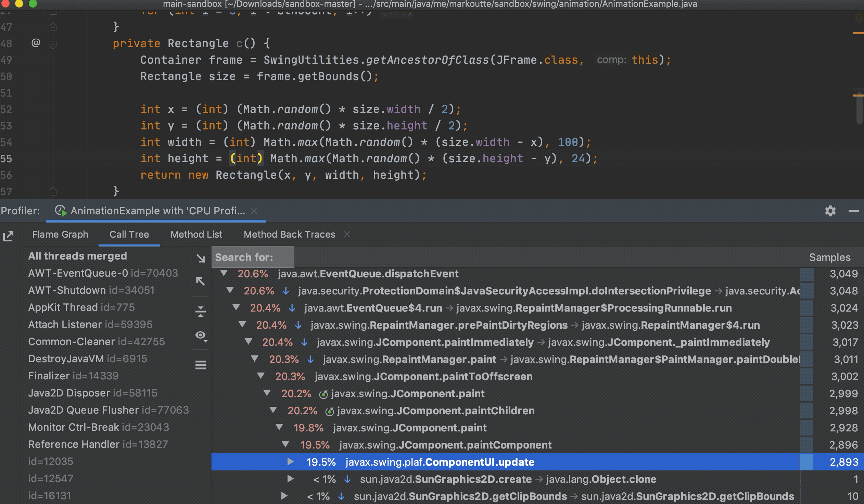The image size is (864, 504).
Task: Close the Method Back Traces tab
Action: pos(347,235)
